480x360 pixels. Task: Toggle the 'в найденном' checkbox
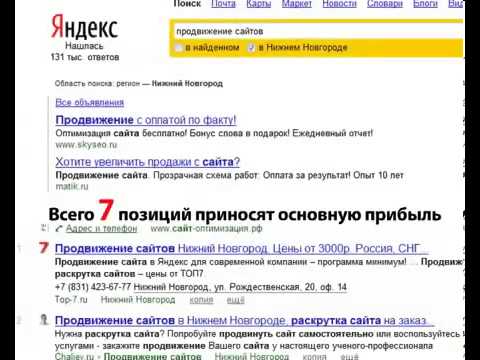click(x=179, y=48)
